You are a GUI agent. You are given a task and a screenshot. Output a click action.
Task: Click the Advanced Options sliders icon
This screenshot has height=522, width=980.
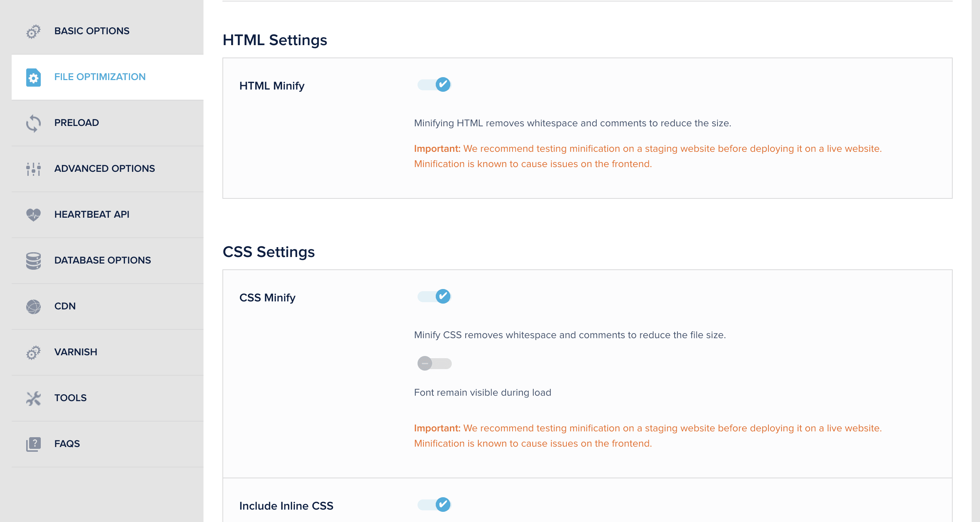33,169
